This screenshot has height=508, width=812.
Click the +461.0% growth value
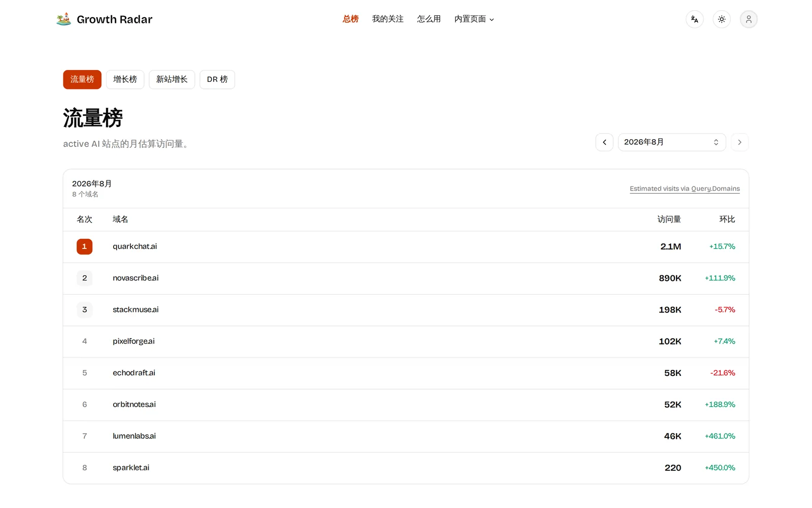click(x=720, y=436)
